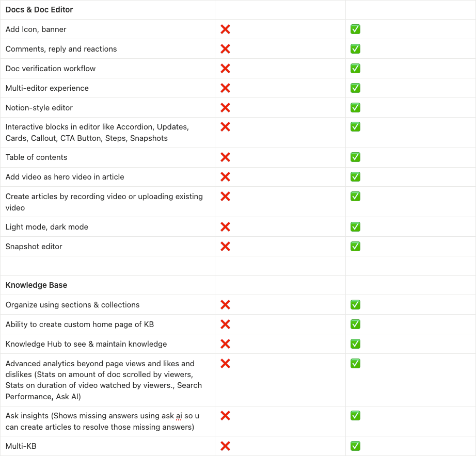The height and width of the screenshot is (456, 476).
Task: Click red cross beside Knowledge Hub row
Action: point(225,344)
